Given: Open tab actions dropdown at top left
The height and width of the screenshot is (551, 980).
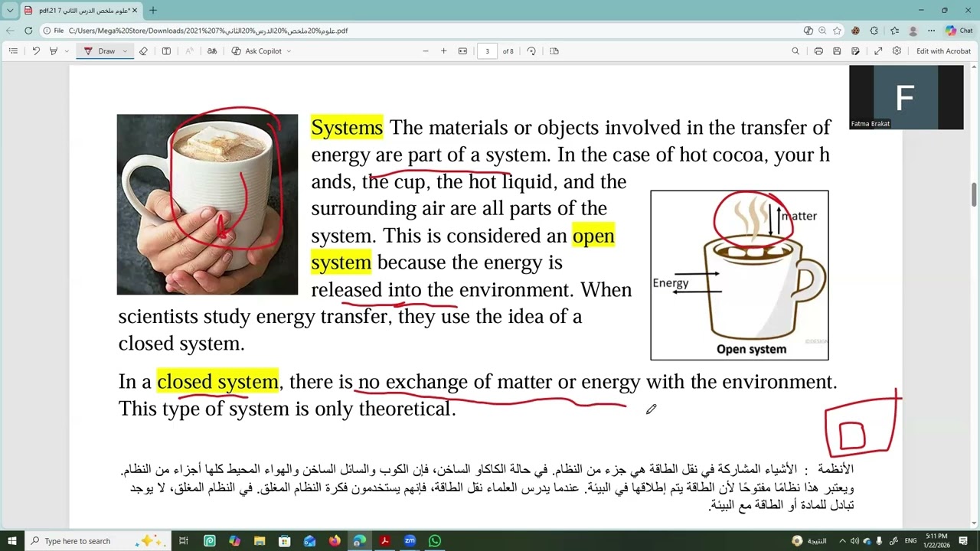Looking at the screenshot, I should tap(10, 11).
